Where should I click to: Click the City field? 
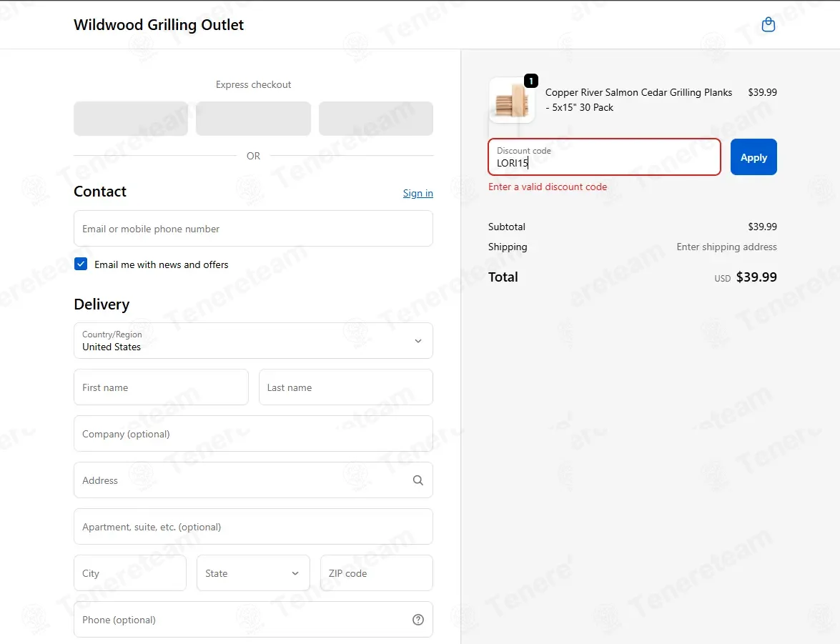pyautogui.click(x=130, y=573)
